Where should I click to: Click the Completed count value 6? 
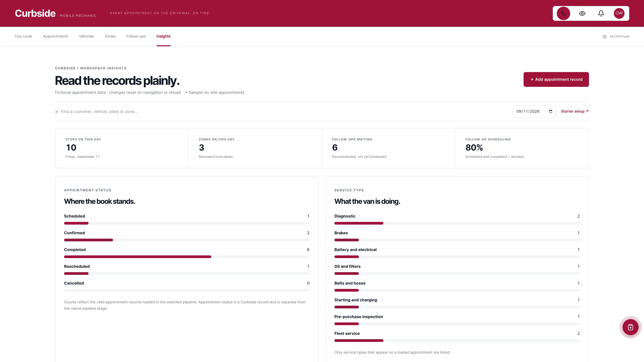click(x=308, y=250)
